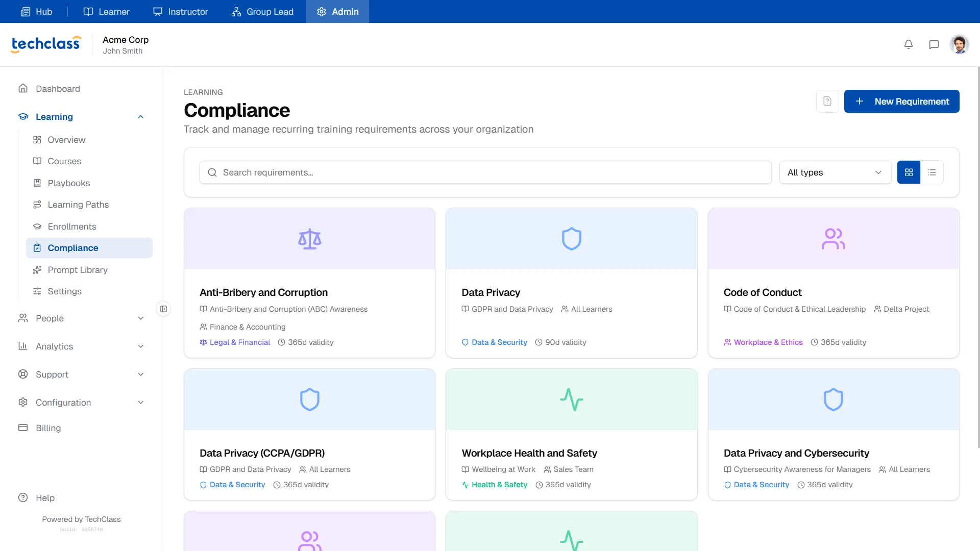980x551 pixels.
Task: Open the messages chat icon
Action: pyautogui.click(x=934, y=44)
